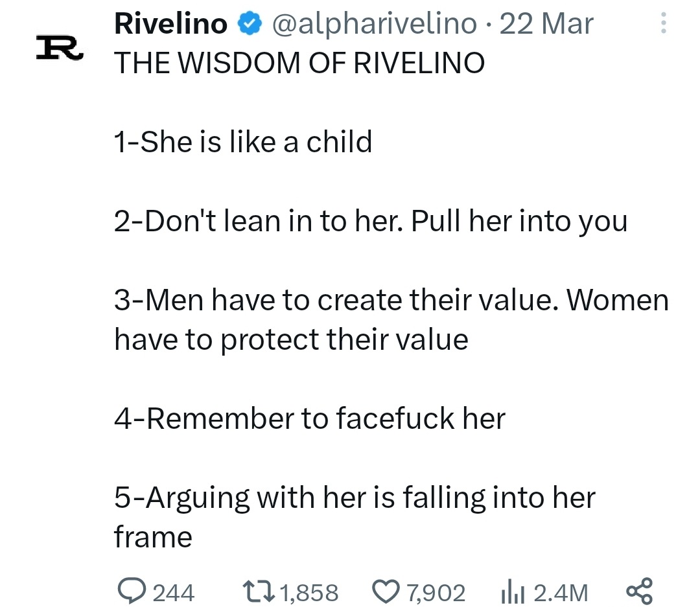
Task: Click the 1,858 retweets count
Action: pos(309,593)
